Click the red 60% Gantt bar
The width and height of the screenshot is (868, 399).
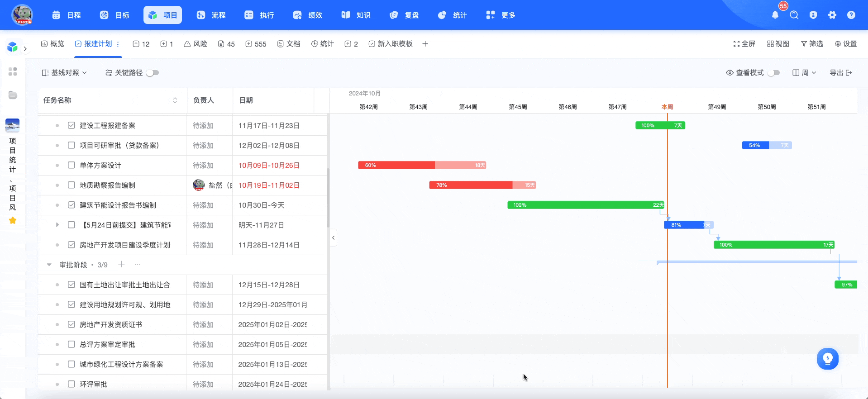coord(422,165)
